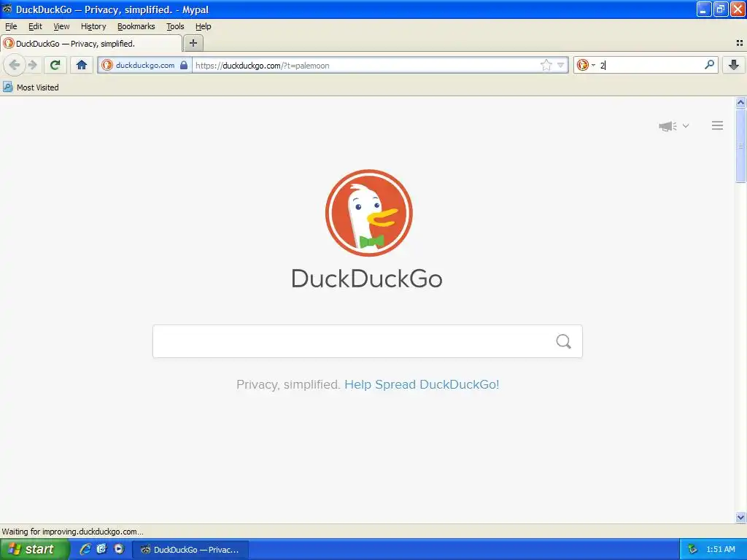Open the History menu

tap(93, 26)
